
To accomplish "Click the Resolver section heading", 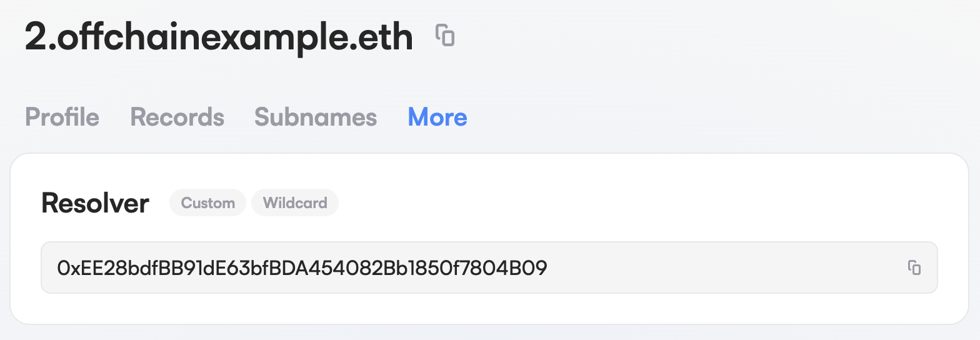I will (95, 203).
